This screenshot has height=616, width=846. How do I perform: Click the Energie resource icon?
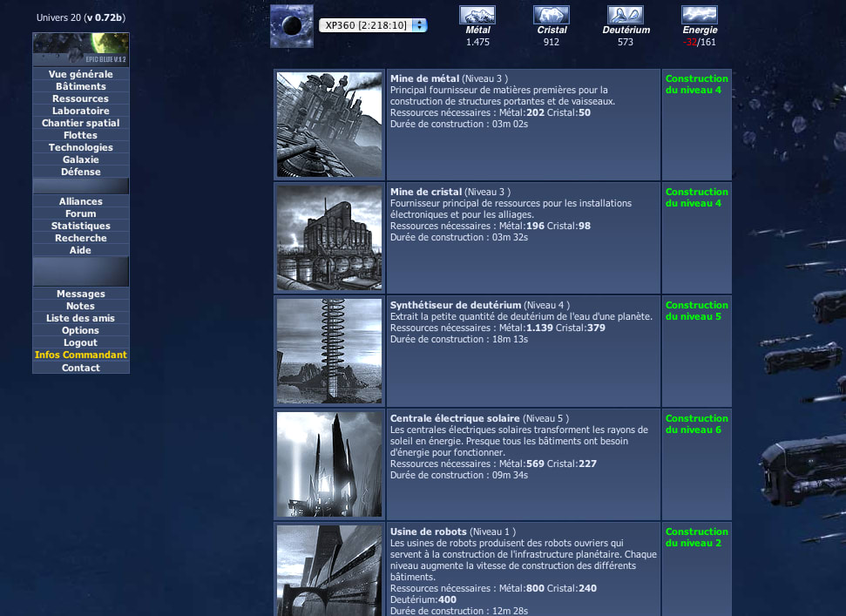(700, 15)
